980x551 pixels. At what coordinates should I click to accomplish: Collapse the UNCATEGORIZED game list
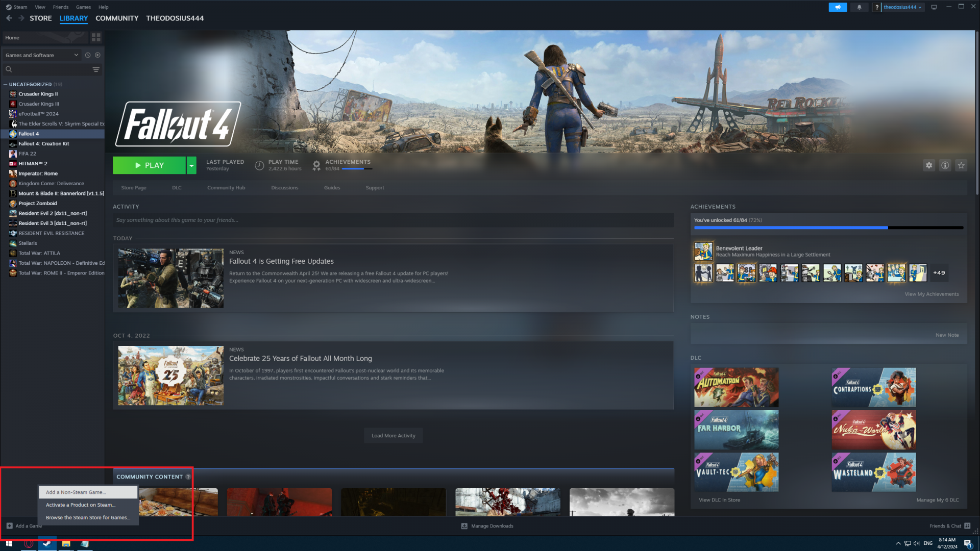(x=5, y=85)
